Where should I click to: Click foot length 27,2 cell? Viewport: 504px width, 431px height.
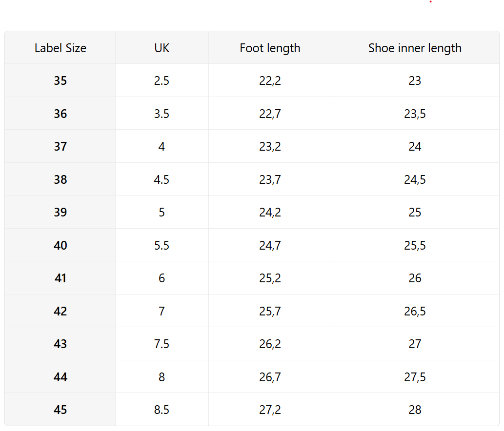pos(270,410)
